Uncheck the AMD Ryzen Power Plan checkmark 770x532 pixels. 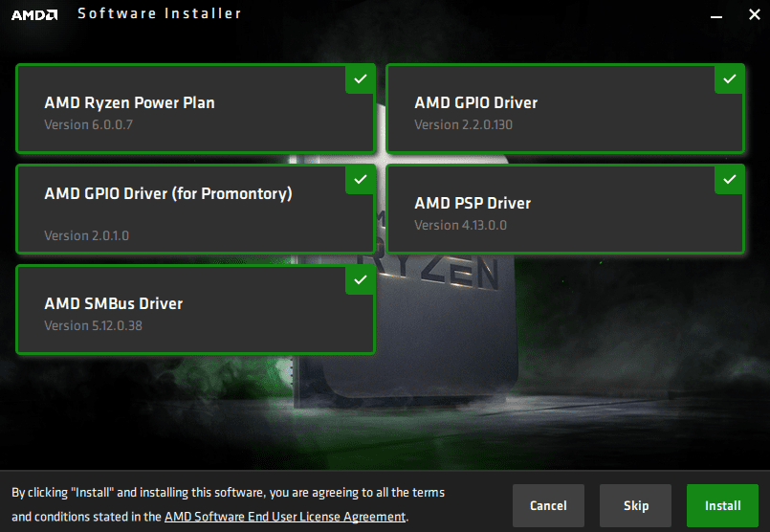(x=360, y=79)
